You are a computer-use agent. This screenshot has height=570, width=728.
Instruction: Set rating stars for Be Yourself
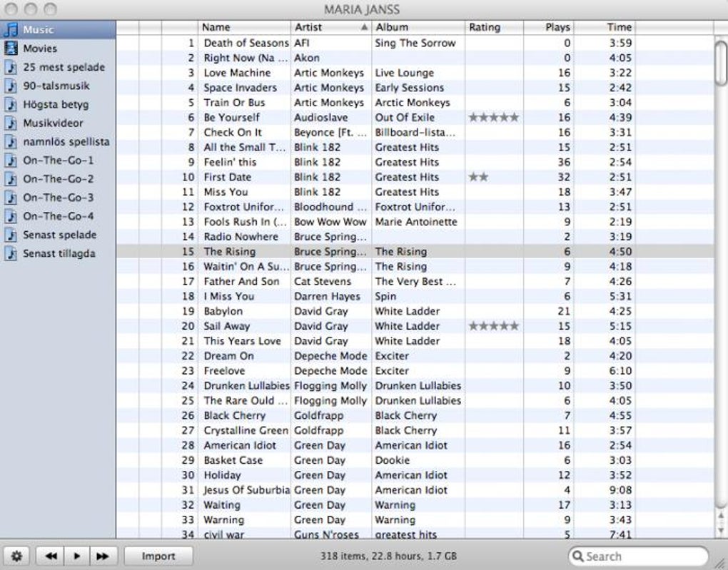pyautogui.click(x=493, y=118)
